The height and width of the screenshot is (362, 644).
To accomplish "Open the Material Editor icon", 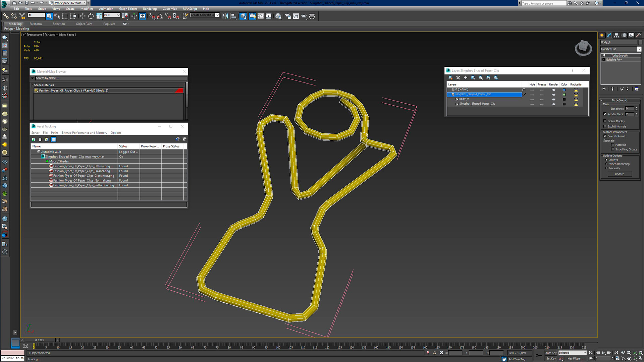I will tap(278, 16).
